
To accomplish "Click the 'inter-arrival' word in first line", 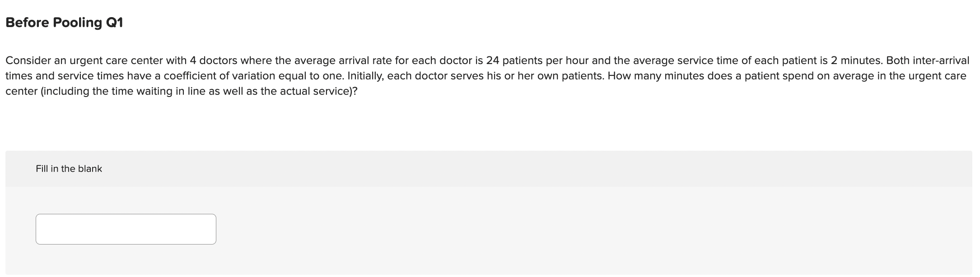I will click(x=941, y=60).
